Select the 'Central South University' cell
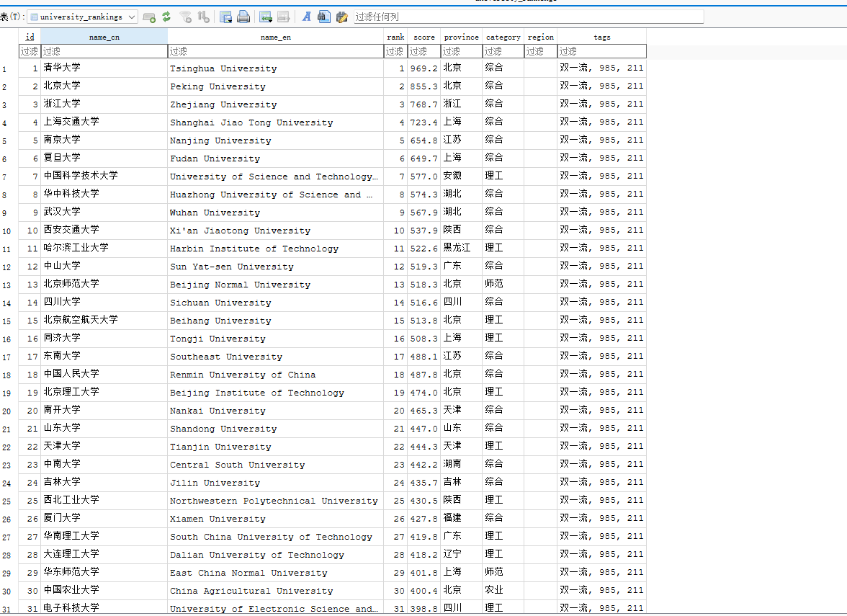 [275, 464]
